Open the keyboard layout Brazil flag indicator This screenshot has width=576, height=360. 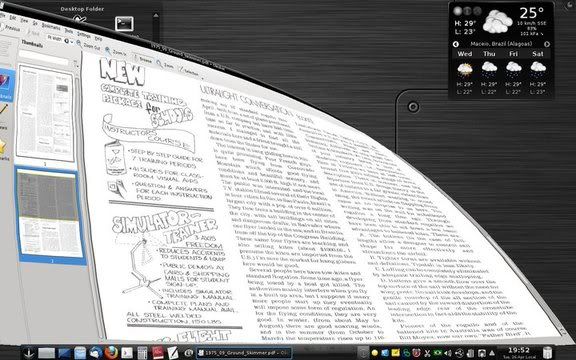pos(438,353)
